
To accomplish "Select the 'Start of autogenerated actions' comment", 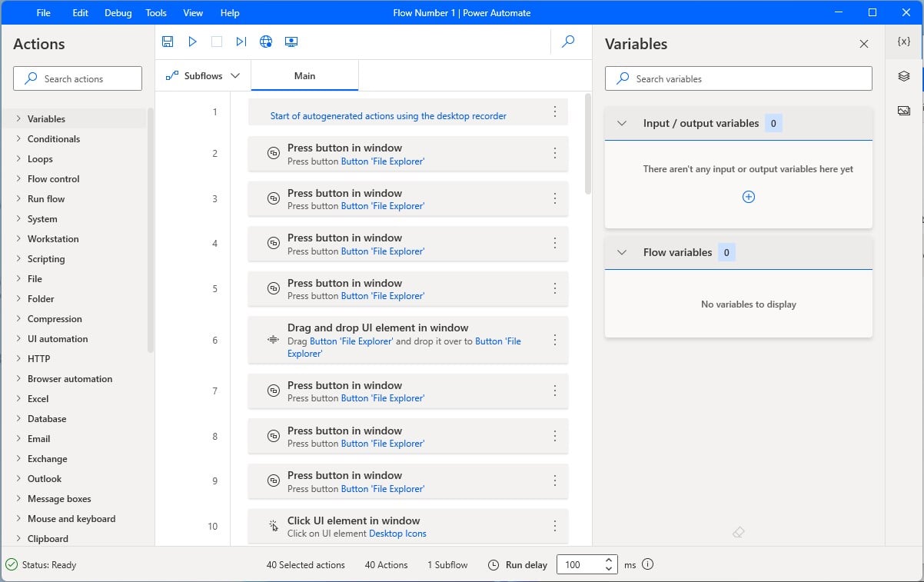I will pyautogui.click(x=408, y=111).
